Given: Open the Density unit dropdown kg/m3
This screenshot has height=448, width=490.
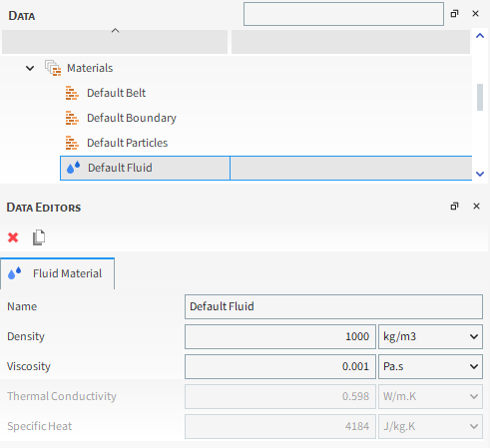Looking at the screenshot, I should pos(430,336).
